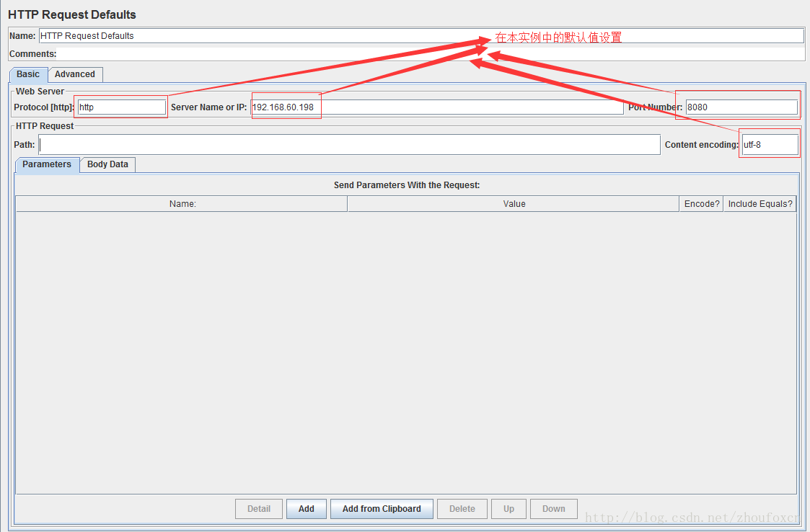
Task: Select the Parameters tab
Action: (47, 164)
